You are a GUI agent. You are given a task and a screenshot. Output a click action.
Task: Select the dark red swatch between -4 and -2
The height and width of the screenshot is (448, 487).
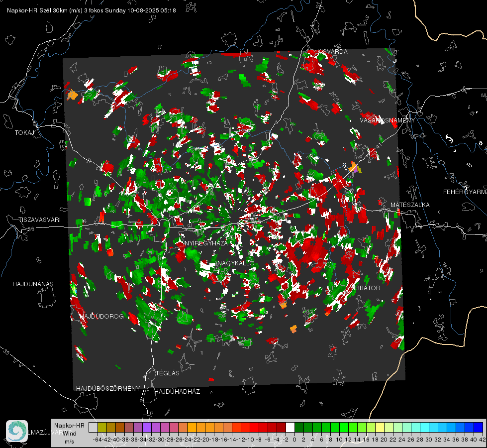pyautogui.click(x=281, y=427)
